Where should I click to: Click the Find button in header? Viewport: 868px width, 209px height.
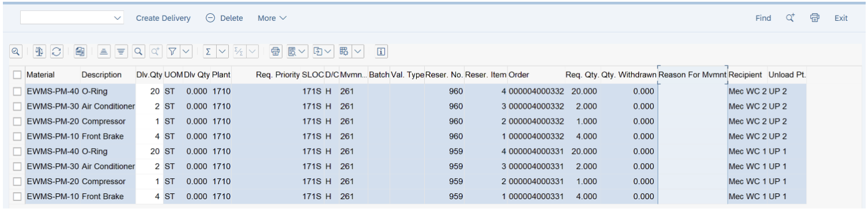[763, 18]
